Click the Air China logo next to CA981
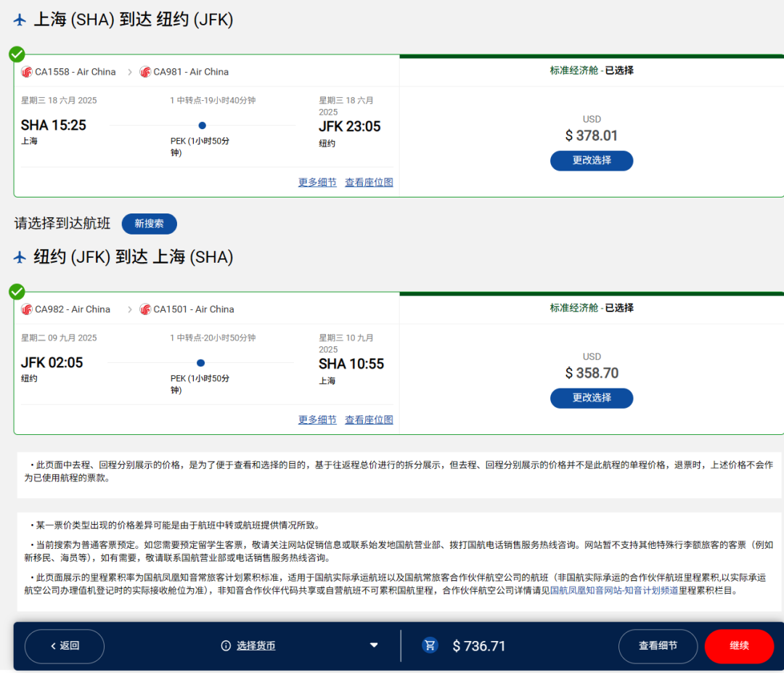 point(145,72)
